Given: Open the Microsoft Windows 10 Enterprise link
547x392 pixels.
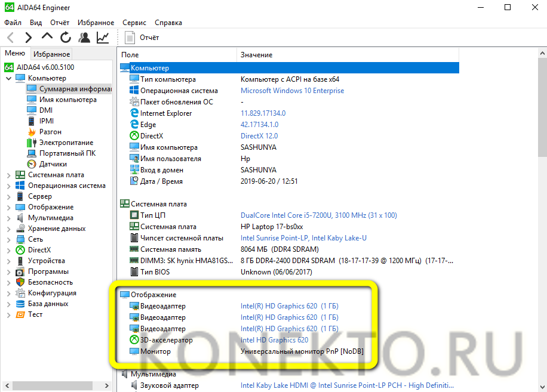Looking at the screenshot, I should [x=292, y=91].
